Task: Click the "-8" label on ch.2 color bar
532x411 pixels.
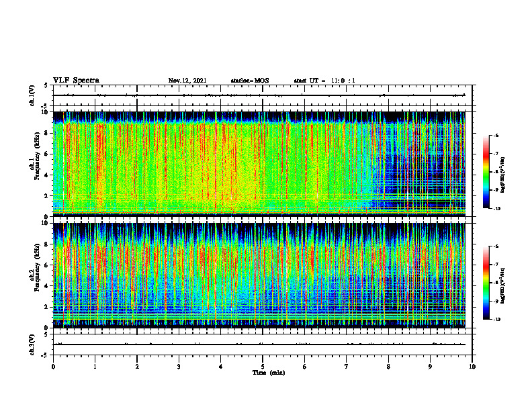Action: click(496, 283)
